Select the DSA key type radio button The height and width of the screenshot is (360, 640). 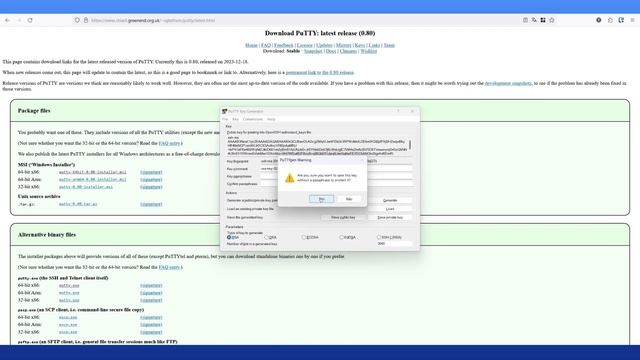[x=267, y=237]
